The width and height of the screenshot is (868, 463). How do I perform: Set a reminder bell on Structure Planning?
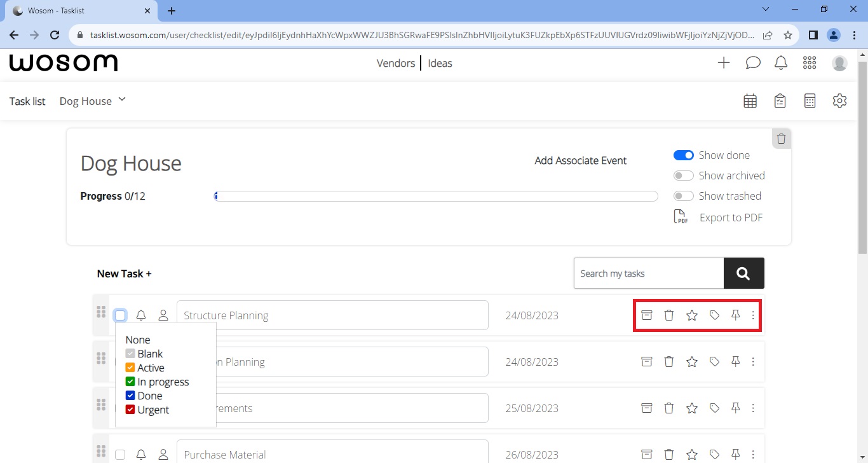pyautogui.click(x=141, y=314)
